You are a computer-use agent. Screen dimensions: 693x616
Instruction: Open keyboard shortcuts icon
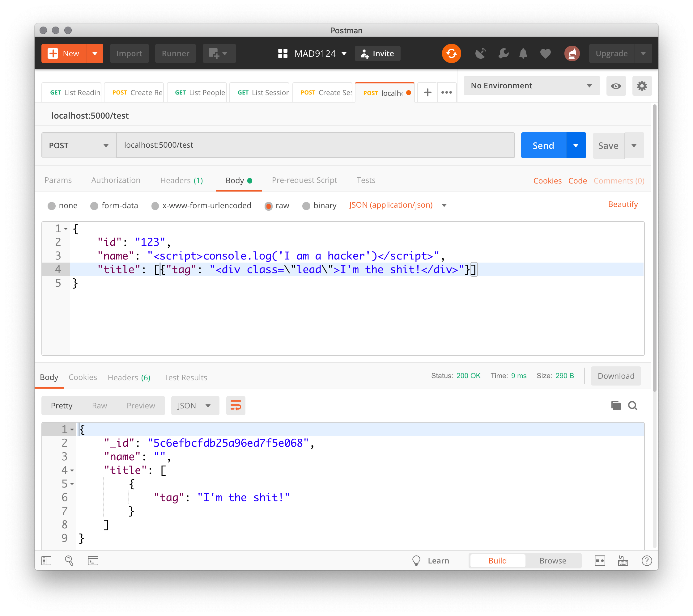coord(623,561)
